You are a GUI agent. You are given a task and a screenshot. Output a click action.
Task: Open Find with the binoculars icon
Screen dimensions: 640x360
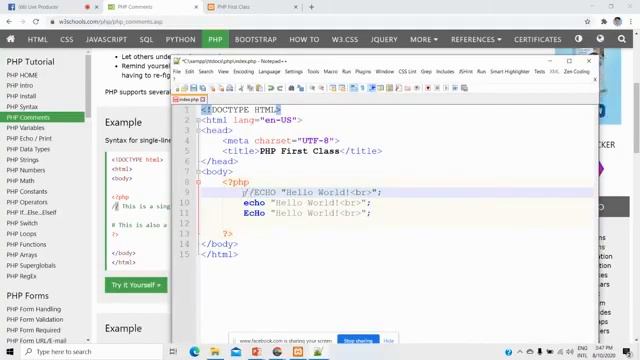(291, 88)
